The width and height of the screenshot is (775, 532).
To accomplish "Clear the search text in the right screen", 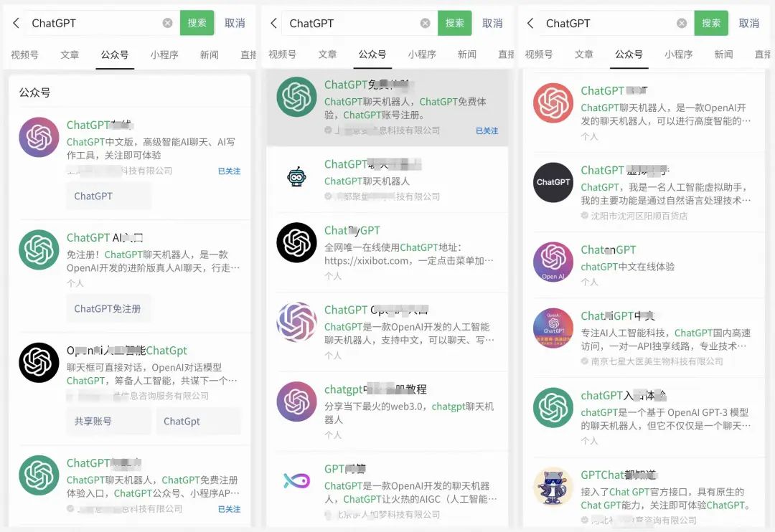I will pyautogui.click(x=682, y=23).
